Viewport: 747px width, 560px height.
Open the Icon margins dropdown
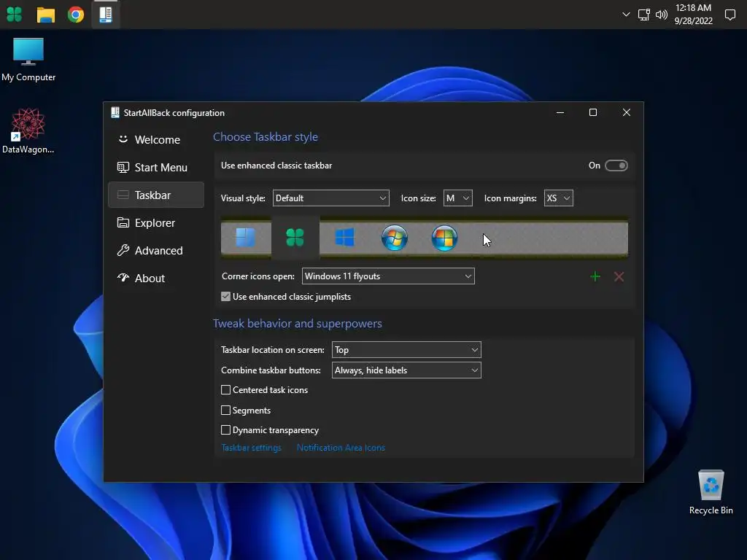pyautogui.click(x=558, y=198)
